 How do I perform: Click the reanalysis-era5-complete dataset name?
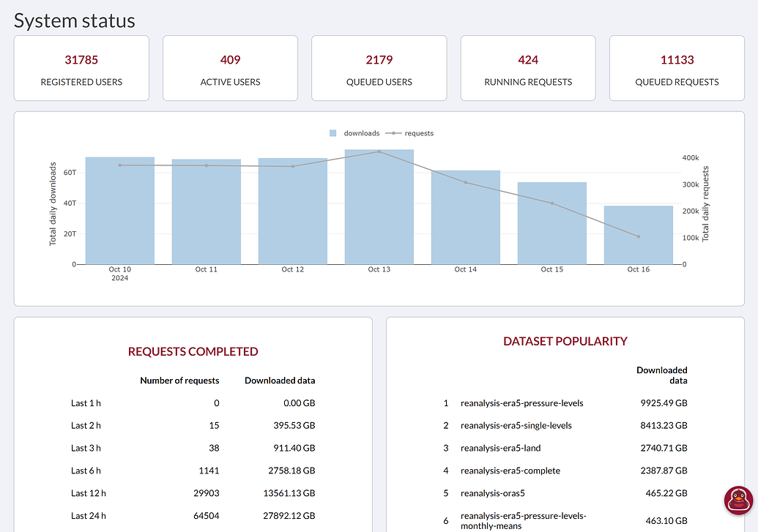coord(510,471)
